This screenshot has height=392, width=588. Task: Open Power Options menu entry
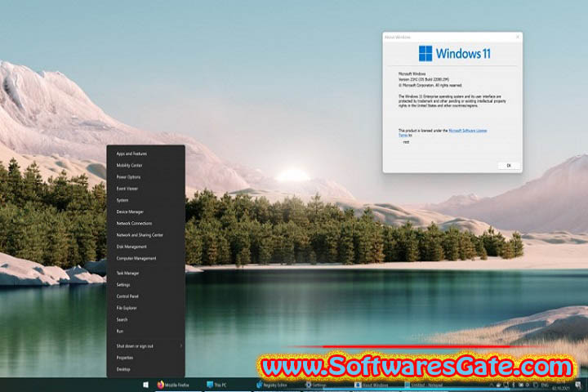(x=146, y=177)
